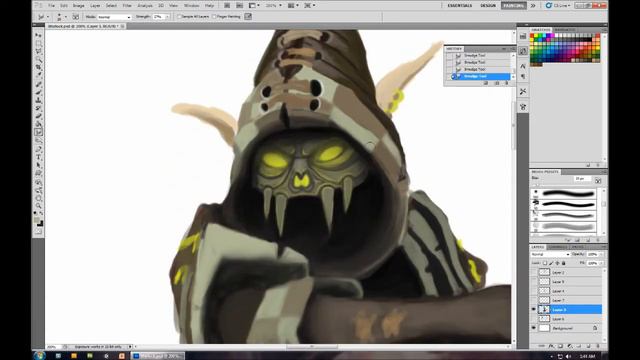The width and height of the screenshot is (640, 360).
Task: Add a layer mask
Action: pos(560,346)
